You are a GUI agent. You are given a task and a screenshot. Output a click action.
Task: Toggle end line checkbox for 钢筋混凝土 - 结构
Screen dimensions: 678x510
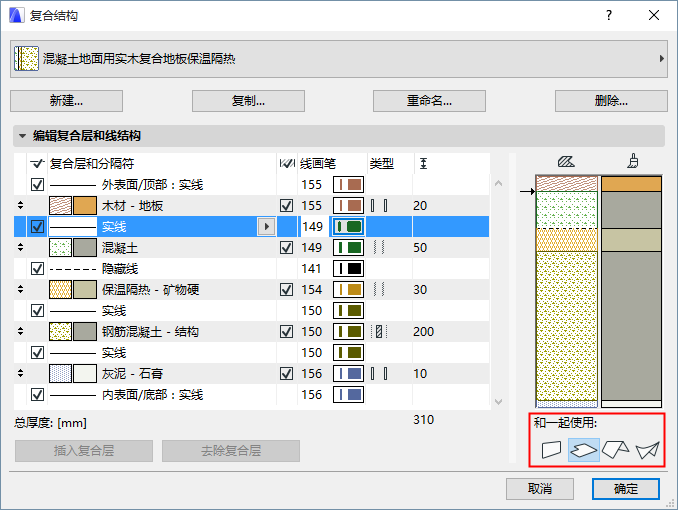click(287, 331)
